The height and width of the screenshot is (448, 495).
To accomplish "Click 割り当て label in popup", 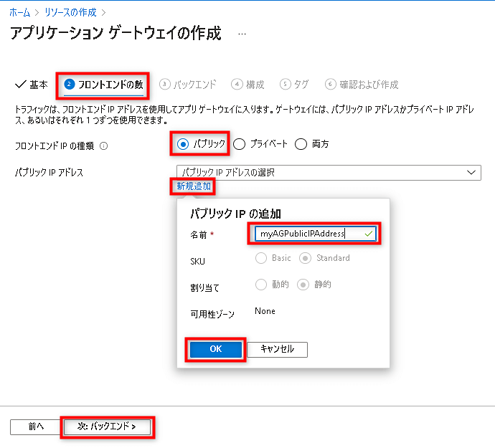I will tap(204, 287).
